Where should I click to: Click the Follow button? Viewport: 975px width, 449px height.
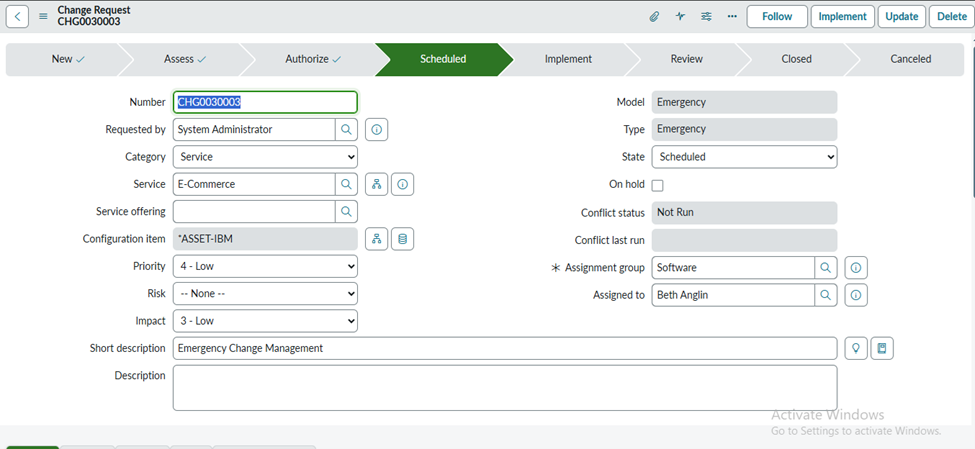tap(777, 16)
